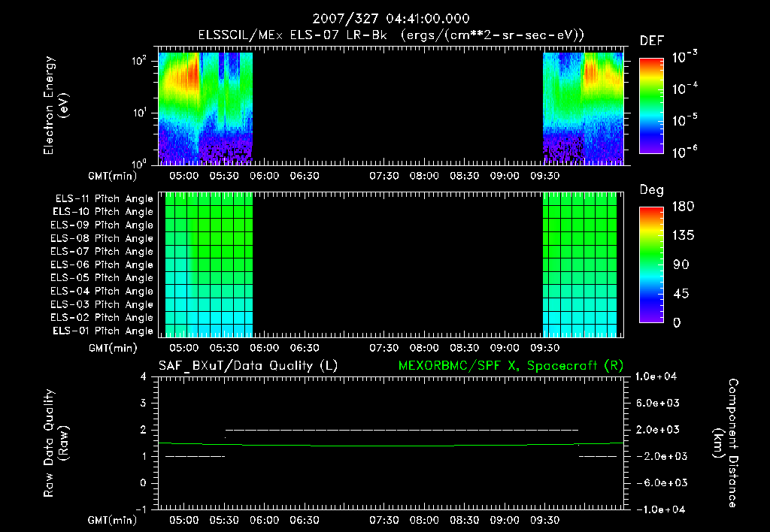Viewport: 770px width, 532px height.
Task: Click the ELS-03 Pitch Angle row label
Action: [x=102, y=304]
